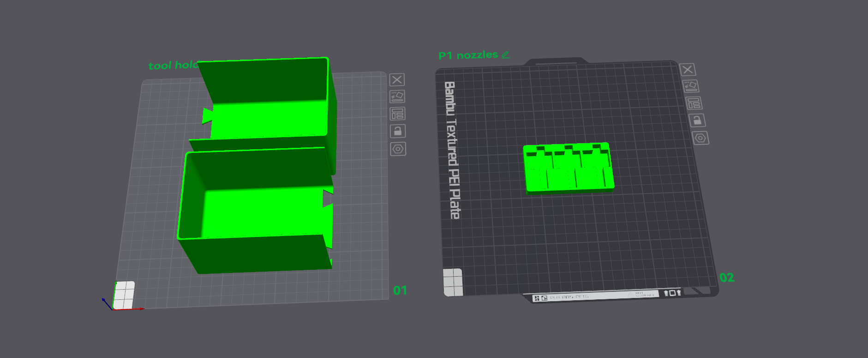This screenshot has width=868, height=358.
Task: Select plate 02 by its number label
Action: [x=727, y=277]
